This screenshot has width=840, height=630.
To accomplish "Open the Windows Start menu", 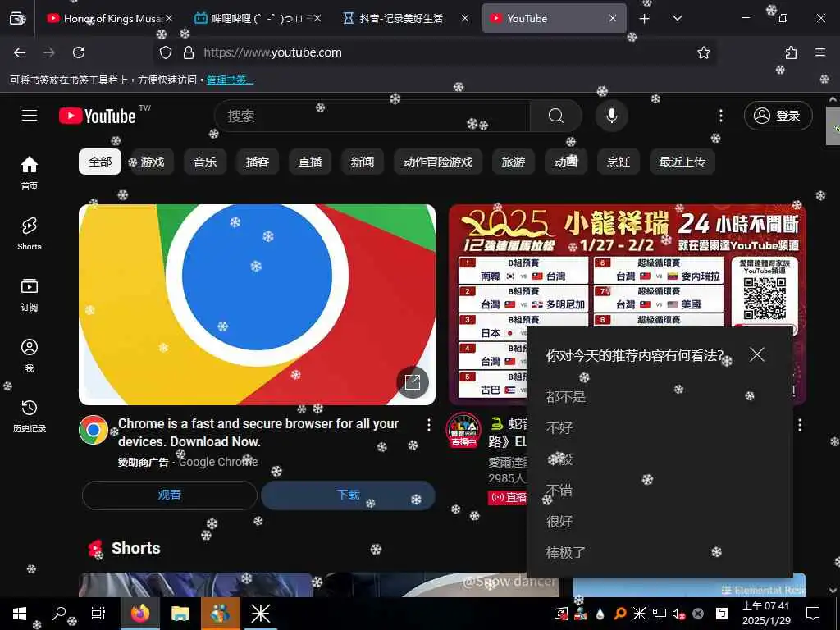I will click(x=20, y=614).
